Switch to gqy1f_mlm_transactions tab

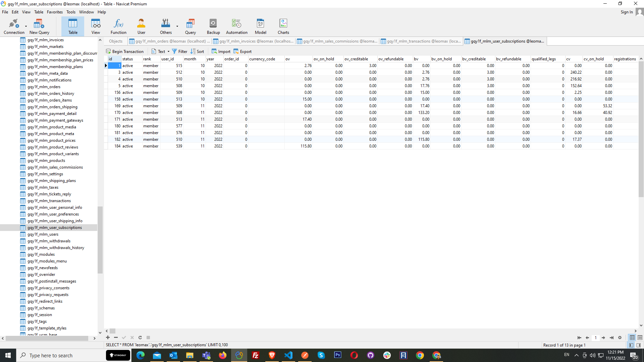pyautogui.click(x=421, y=41)
